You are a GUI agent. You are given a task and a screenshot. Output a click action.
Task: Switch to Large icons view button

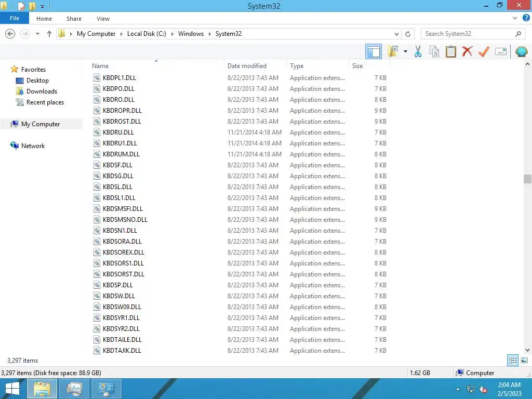click(524, 360)
